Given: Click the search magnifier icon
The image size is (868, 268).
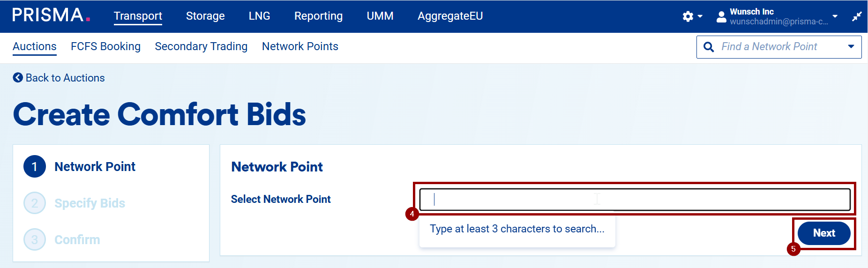Looking at the screenshot, I should [709, 47].
